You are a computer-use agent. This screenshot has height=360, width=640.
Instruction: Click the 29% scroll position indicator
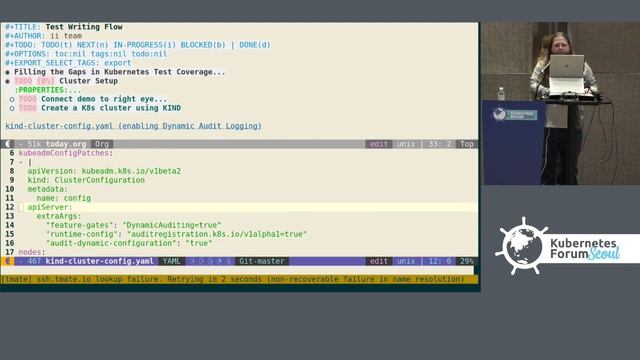tap(467, 261)
